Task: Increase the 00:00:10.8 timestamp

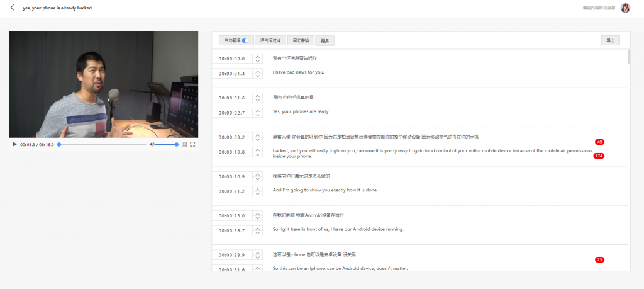Action: (257, 150)
